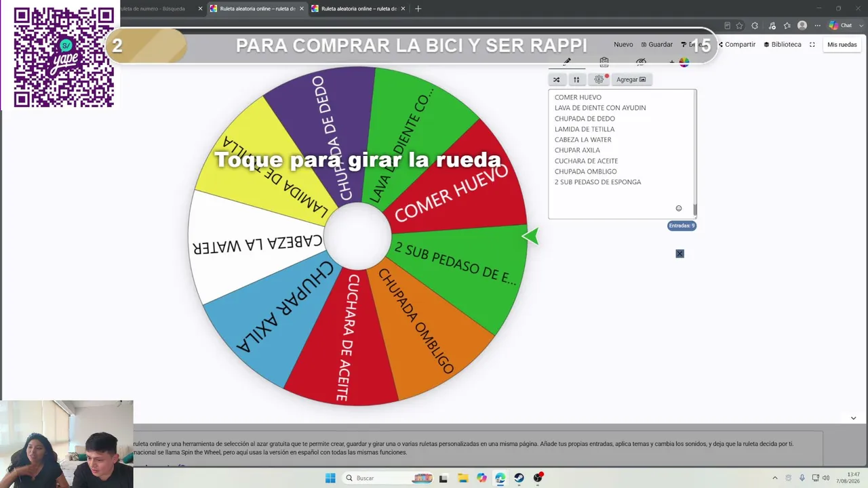This screenshot has height=488, width=868.
Task: Click 'CHUPAR AXILA' entry line
Action: 577,150
